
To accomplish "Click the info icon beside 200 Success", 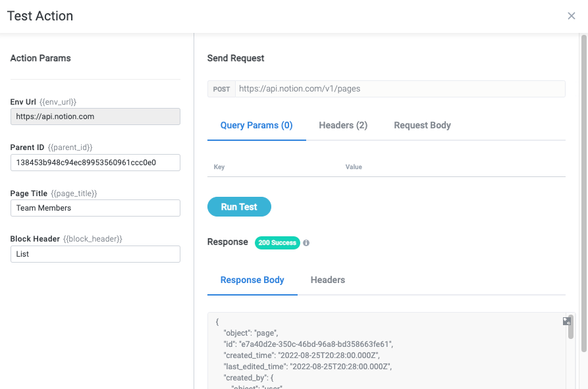I will [x=306, y=242].
